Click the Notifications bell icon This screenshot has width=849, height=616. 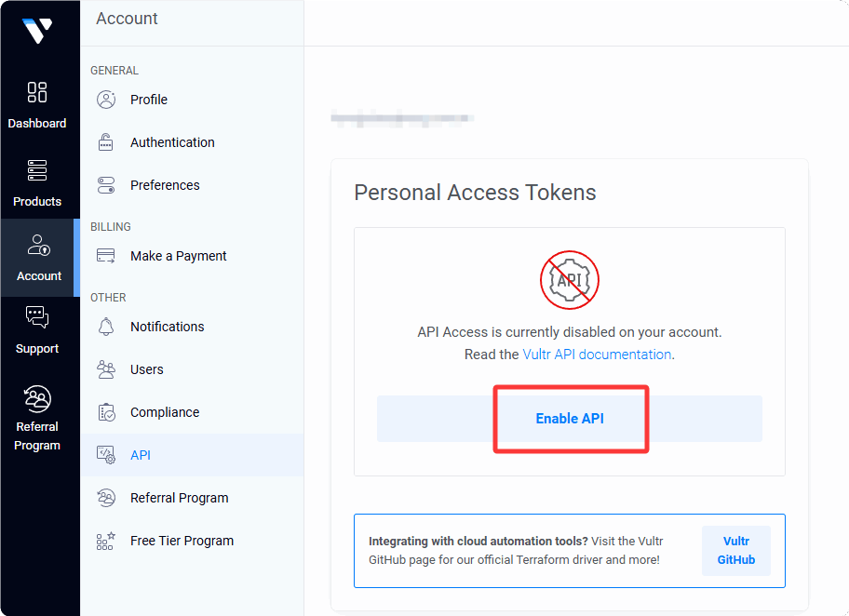coord(106,327)
